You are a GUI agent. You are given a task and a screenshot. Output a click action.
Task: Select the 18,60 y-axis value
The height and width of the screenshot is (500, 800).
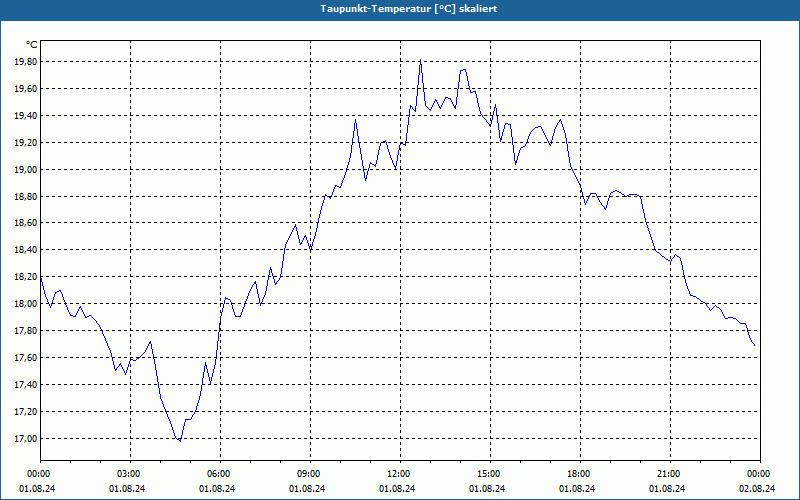click(x=26, y=223)
